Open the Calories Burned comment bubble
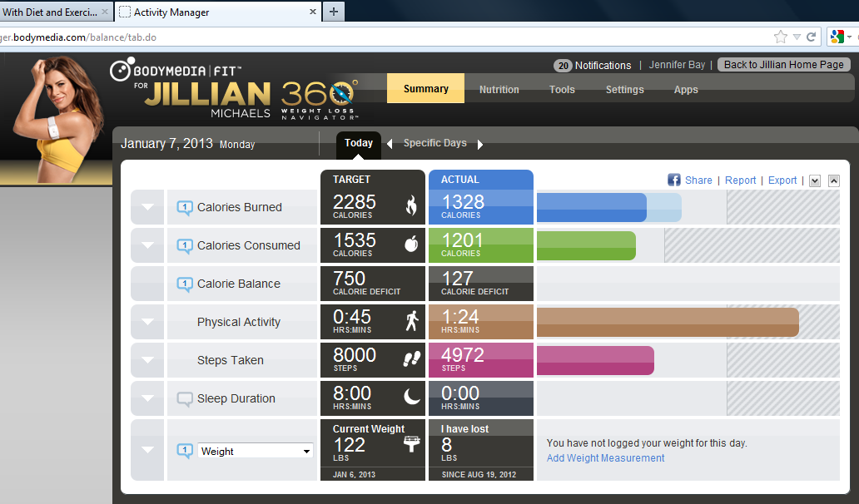 point(185,207)
